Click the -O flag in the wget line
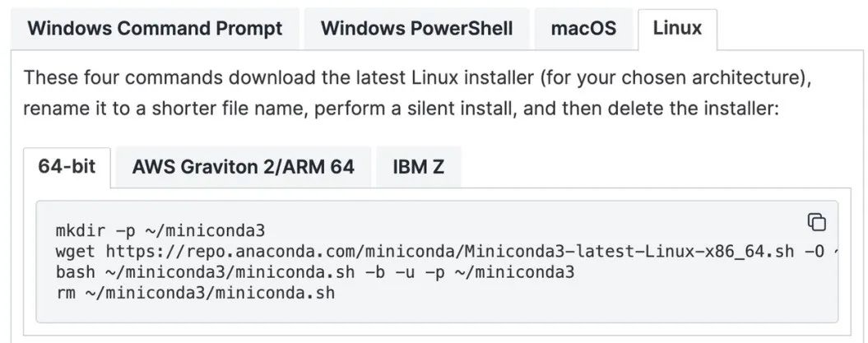 (x=814, y=252)
